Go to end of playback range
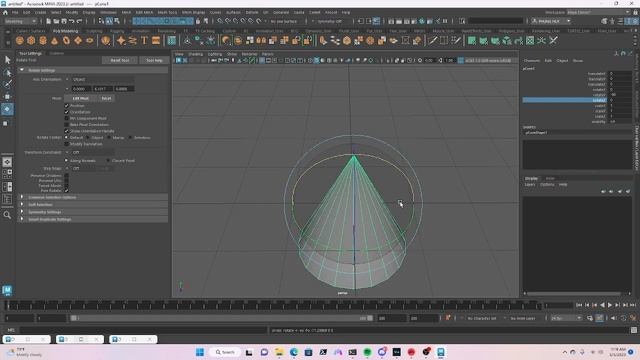640x360 pixels. coord(633,305)
